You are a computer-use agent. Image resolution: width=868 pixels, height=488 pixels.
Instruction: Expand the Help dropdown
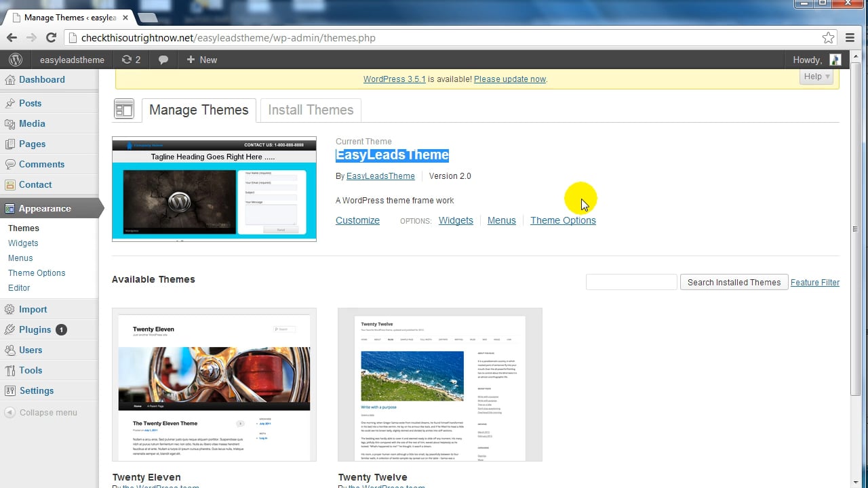coord(816,77)
